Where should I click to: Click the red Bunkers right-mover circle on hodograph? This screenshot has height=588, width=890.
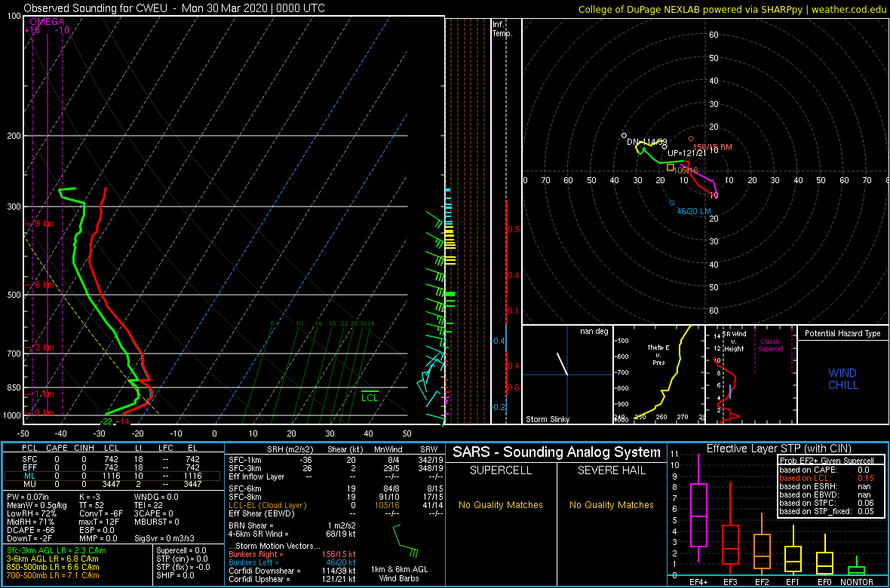691,139
